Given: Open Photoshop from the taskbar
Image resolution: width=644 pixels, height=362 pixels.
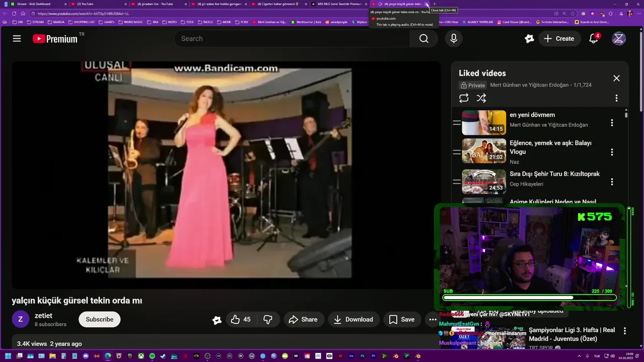Looking at the screenshot, I should [x=362, y=356].
